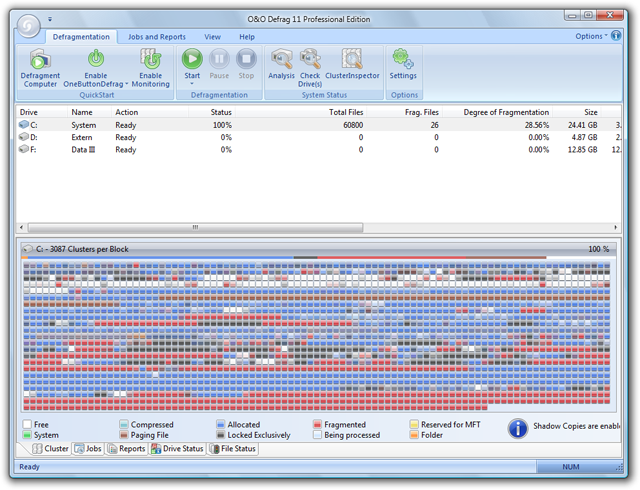The width and height of the screenshot is (640, 490).
Task: Select the drive named System
Action: click(84, 125)
